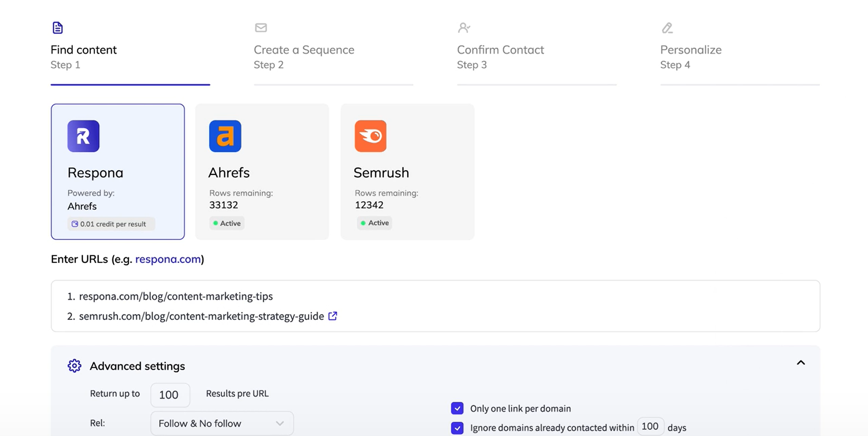Collapse Advanced settings with the chevron
Image resolution: width=868 pixels, height=436 pixels.
coord(801,363)
